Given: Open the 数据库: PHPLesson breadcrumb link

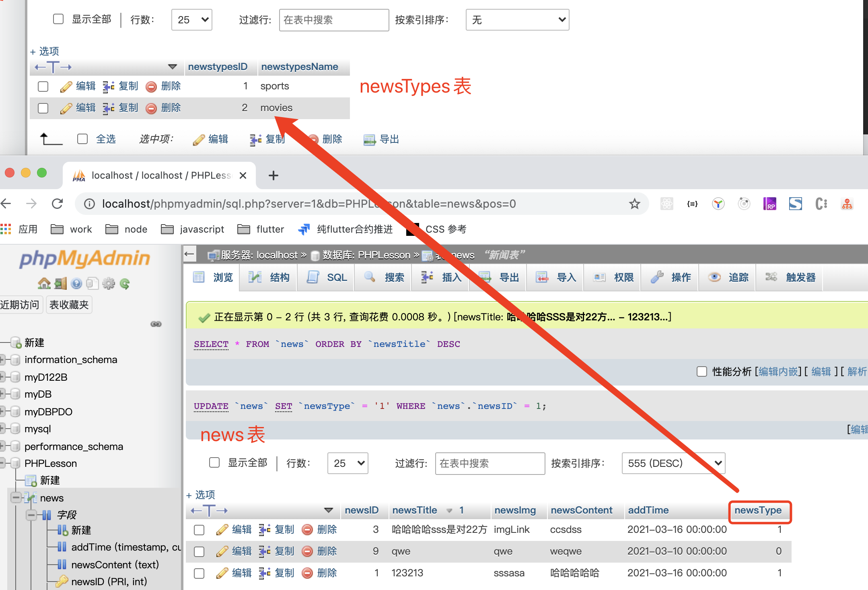Looking at the screenshot, I should click(x=366, y=255).
